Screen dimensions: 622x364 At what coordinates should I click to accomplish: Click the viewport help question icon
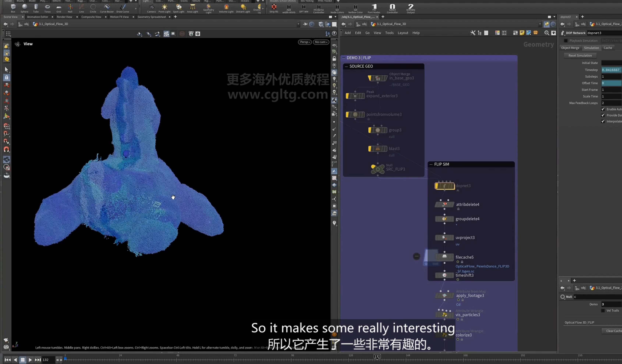click(x=334, y=33)
